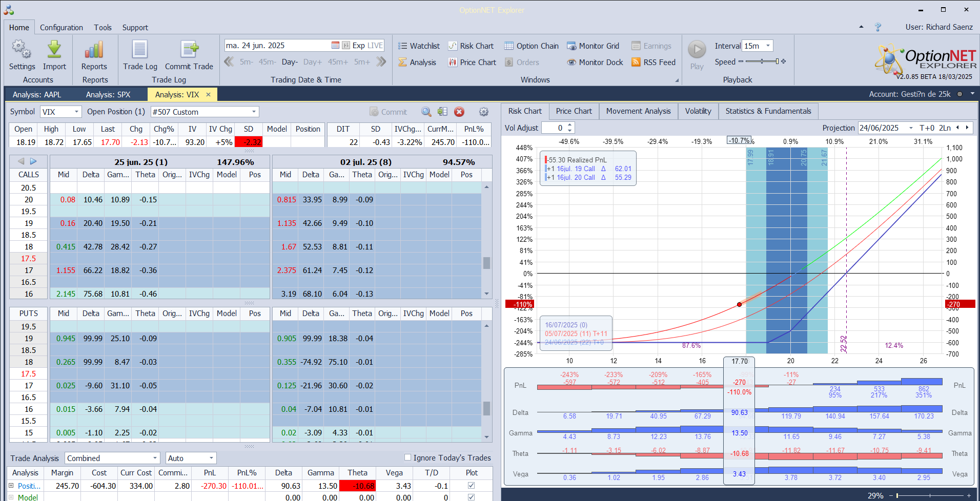Viewport: 980px width, 501px height.
Task: Toggle the bar-interval icon beside the calendar icon
Action: coord(346,46)
